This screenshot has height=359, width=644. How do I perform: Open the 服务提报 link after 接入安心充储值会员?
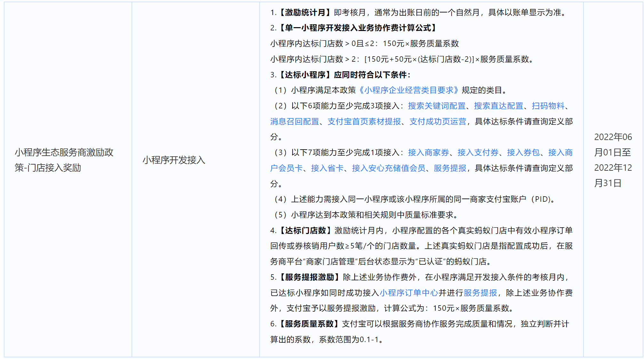click(450, 168)
